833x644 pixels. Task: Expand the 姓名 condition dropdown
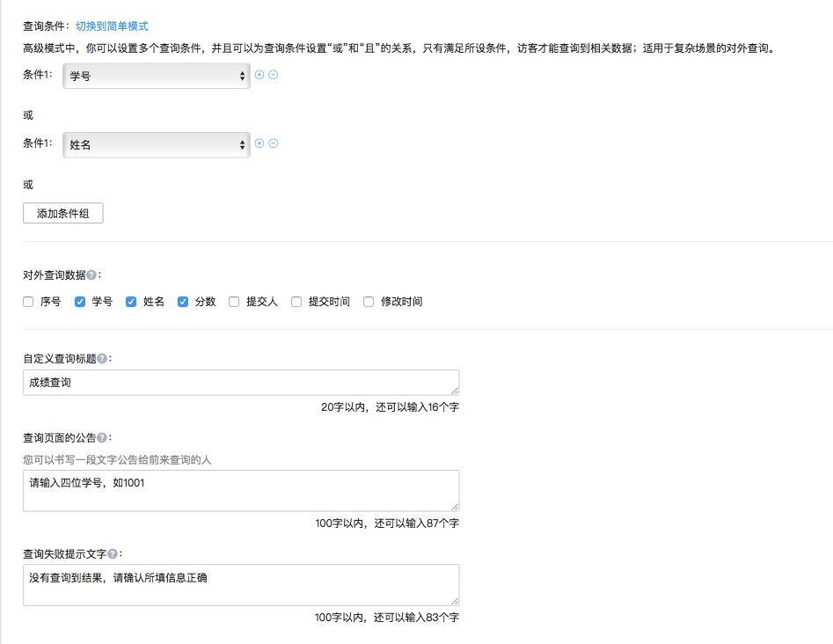coord(157,145)
